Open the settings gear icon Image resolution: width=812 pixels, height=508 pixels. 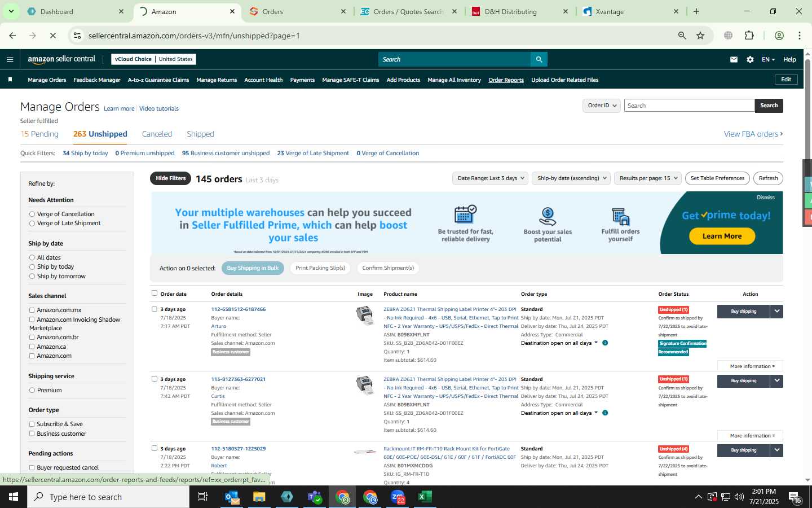tap(750, 59)
